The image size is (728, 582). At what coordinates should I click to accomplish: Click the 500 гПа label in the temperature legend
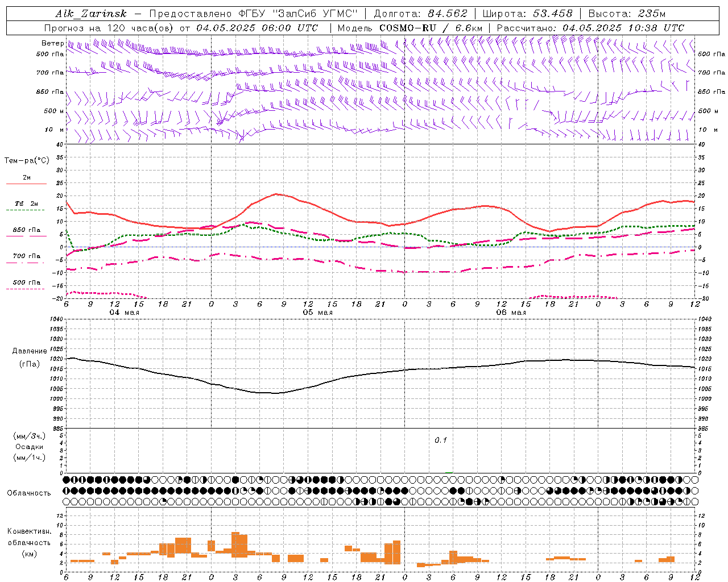[27, 282]
